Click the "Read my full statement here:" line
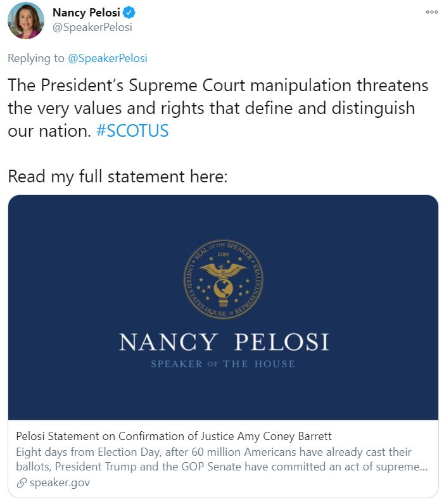This screenshot has height=504, width=444. (117, 176)
